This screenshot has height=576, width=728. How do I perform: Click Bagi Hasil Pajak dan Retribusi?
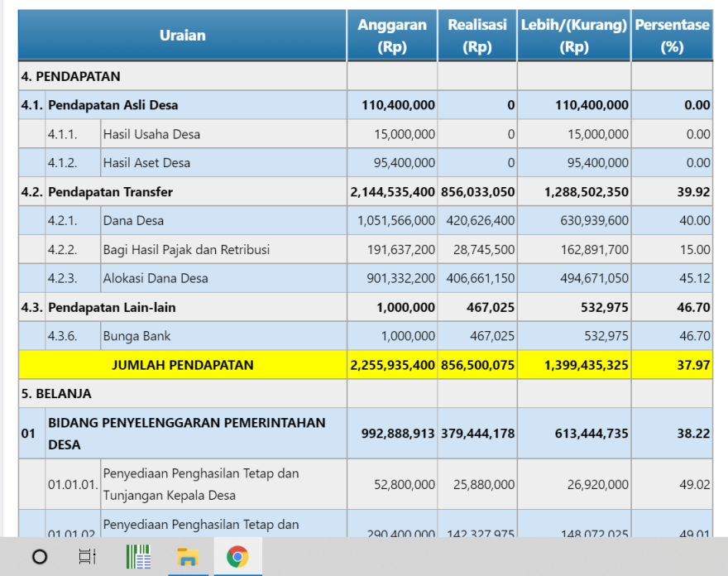coord(186,250)
